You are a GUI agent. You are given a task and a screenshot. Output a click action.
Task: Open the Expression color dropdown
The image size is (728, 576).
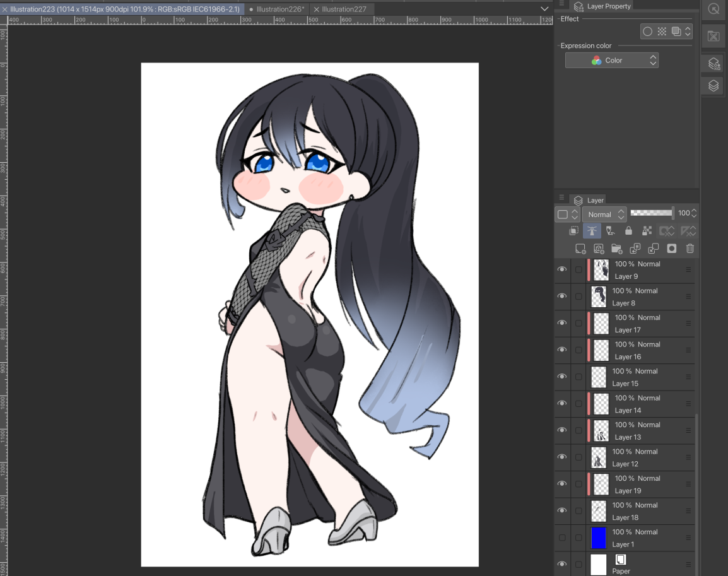tap(611, 61)
